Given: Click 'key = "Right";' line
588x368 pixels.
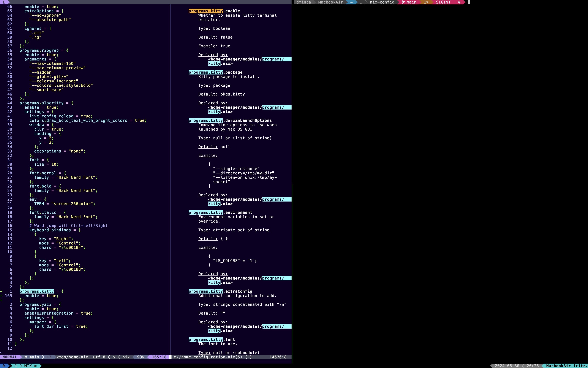Looking at the screenshot, I should (x=56, y=239).
